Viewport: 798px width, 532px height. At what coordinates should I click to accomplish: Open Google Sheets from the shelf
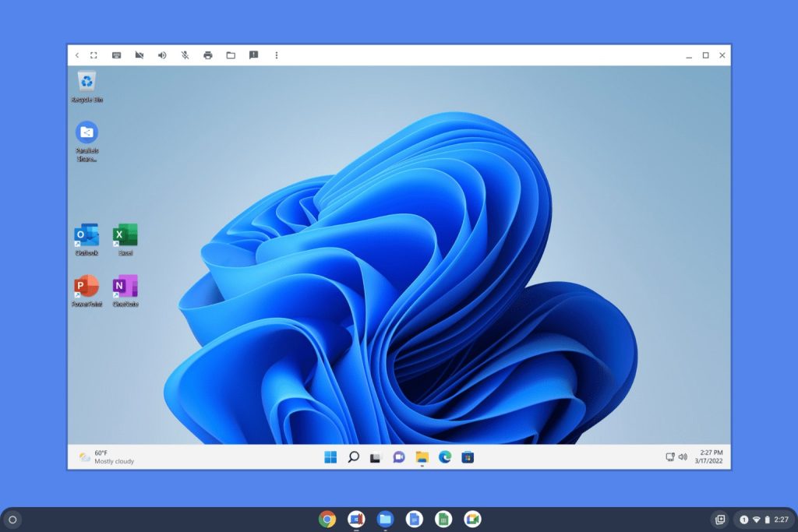443,520
